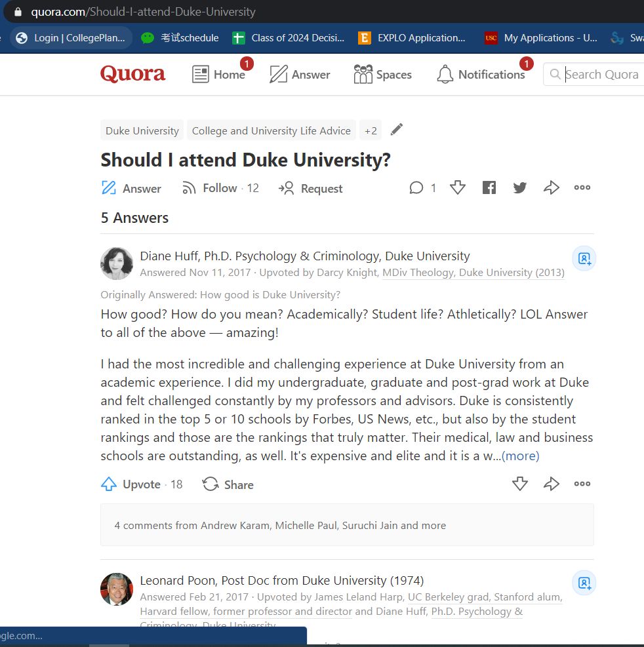Image resolution: width=644 pixels, height=647 pixels.
Task: Follow Diane Huff via follow-person icon
Action: point(584,258)
